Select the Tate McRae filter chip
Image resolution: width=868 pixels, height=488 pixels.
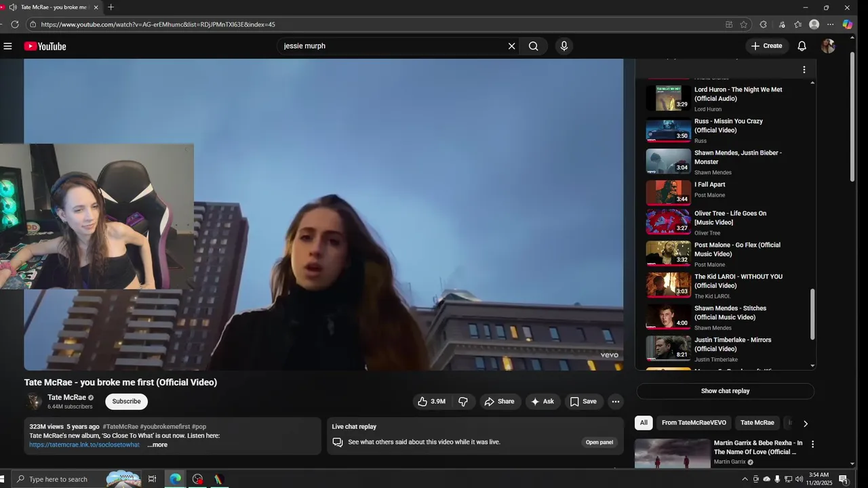coord(757,423)
